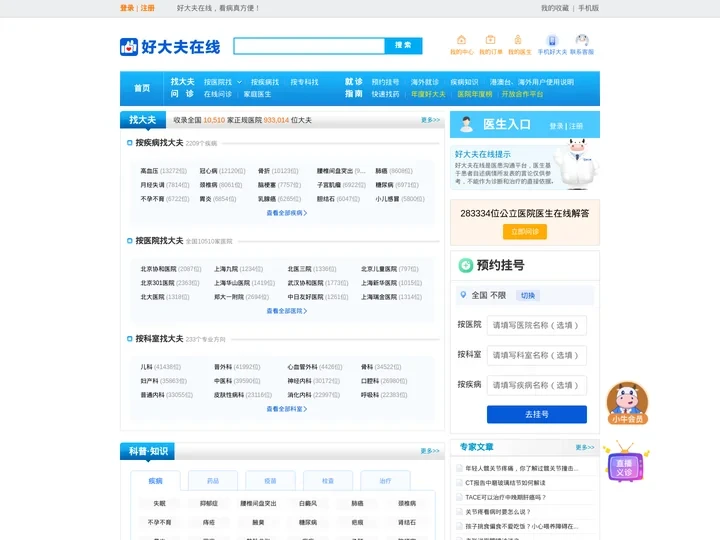The height and width of the screenshot is (540, 720).
Task: Open 我的收藏 link at top
Action: click(x=555, y=8)
